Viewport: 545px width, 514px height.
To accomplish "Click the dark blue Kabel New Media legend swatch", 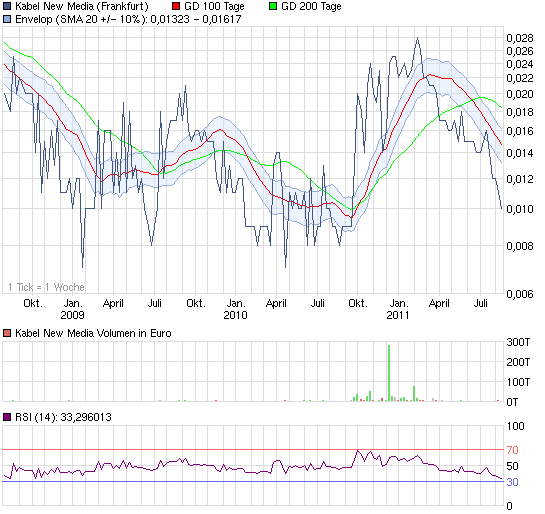I will [7, 6].
